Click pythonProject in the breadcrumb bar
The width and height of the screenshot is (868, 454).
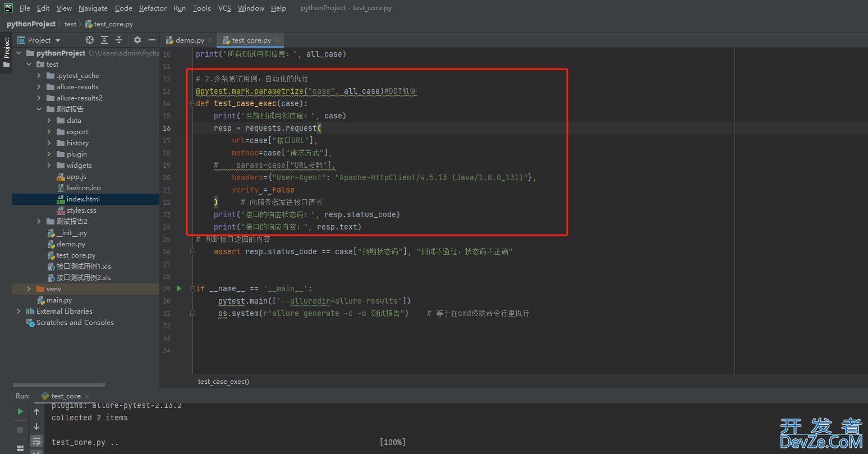tap(31, 24)
